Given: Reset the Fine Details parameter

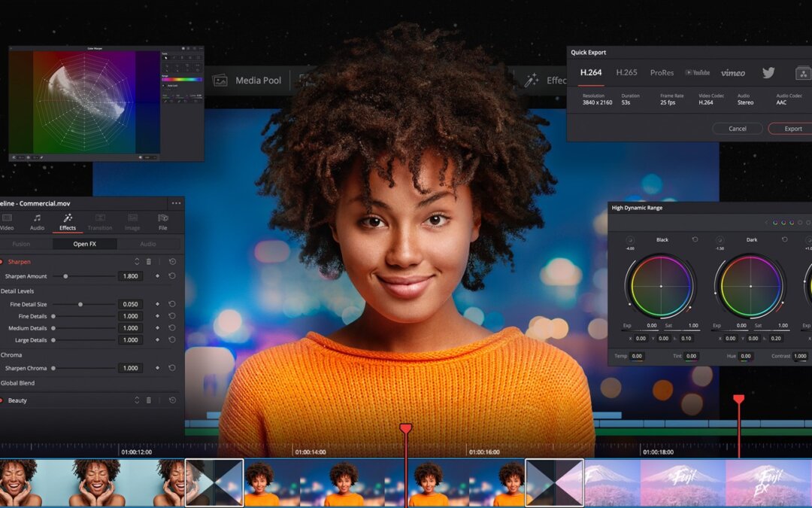Looking at the screenshot, I should point(172,316).
